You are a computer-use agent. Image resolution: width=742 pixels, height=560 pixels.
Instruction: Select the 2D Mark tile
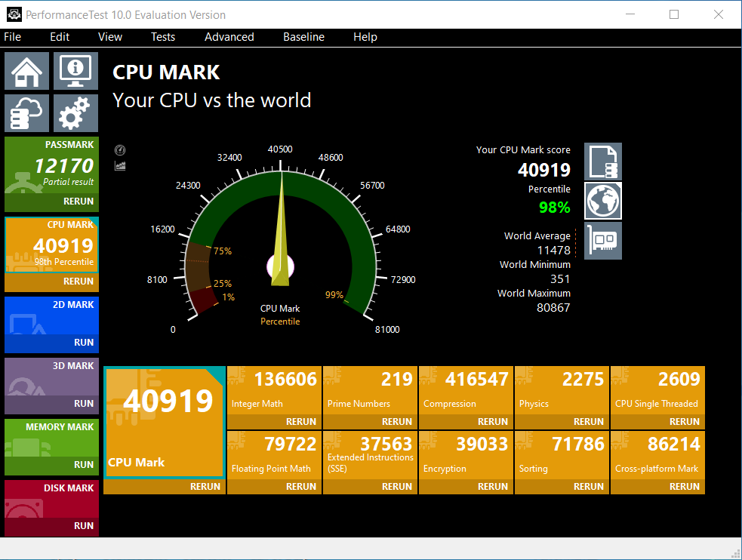pos(51,315)
